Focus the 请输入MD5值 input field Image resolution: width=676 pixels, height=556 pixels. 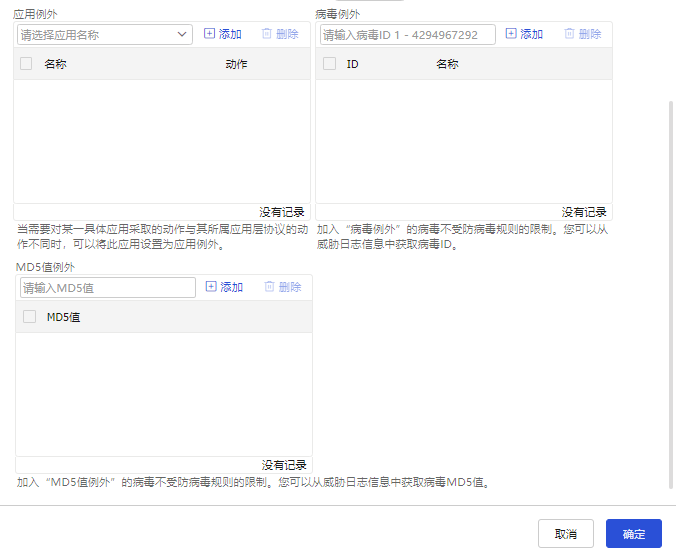pyautogui.click(x=108, y=288)
